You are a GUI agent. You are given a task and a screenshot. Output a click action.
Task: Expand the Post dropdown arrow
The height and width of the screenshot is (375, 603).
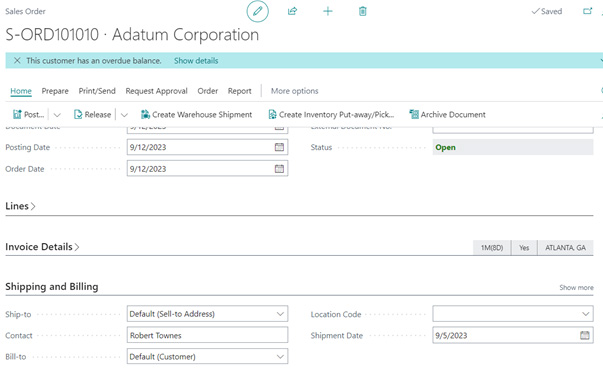click(57, 115)
